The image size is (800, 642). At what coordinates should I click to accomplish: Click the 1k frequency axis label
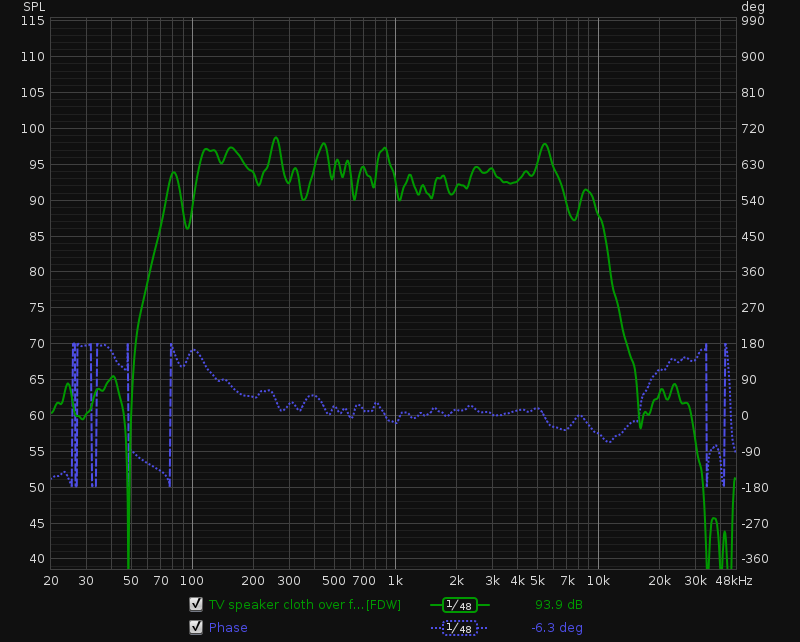coord(395,581)
